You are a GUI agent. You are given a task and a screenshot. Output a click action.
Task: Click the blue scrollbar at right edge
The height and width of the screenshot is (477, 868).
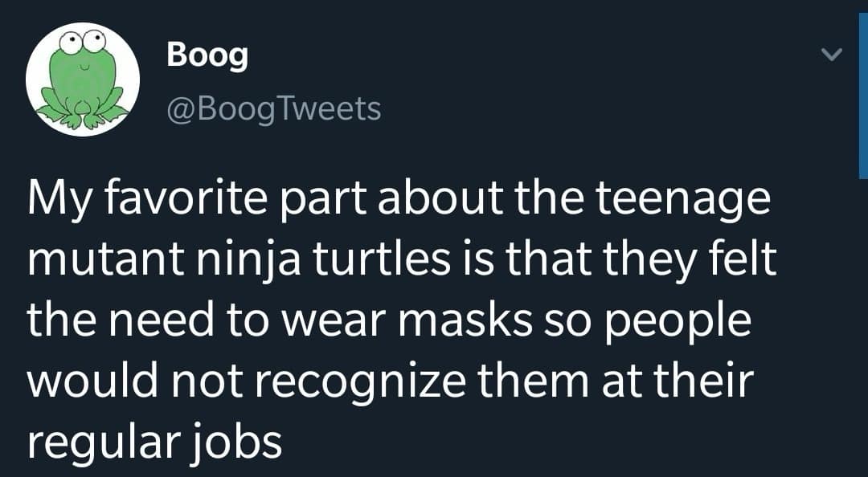point(862,88)
